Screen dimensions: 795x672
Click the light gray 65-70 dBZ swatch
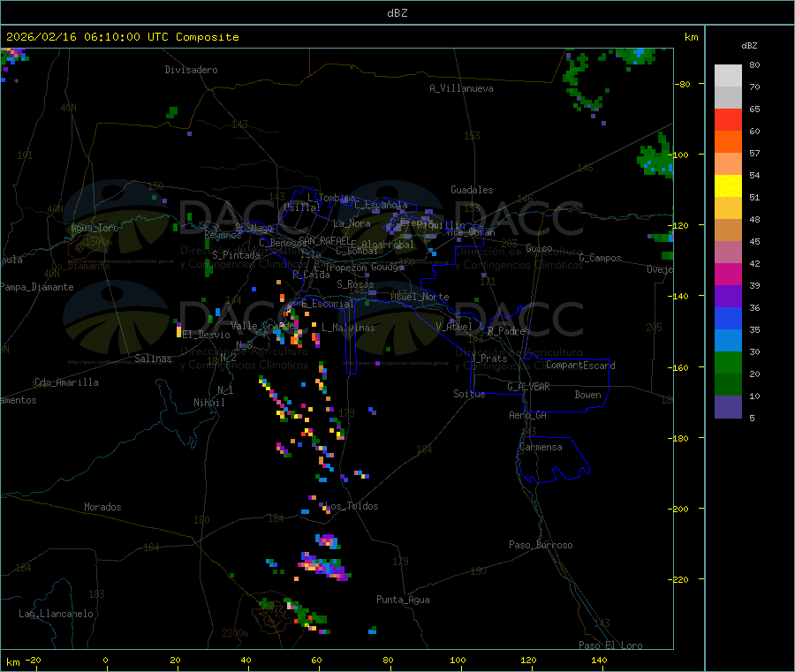(728, 98)
